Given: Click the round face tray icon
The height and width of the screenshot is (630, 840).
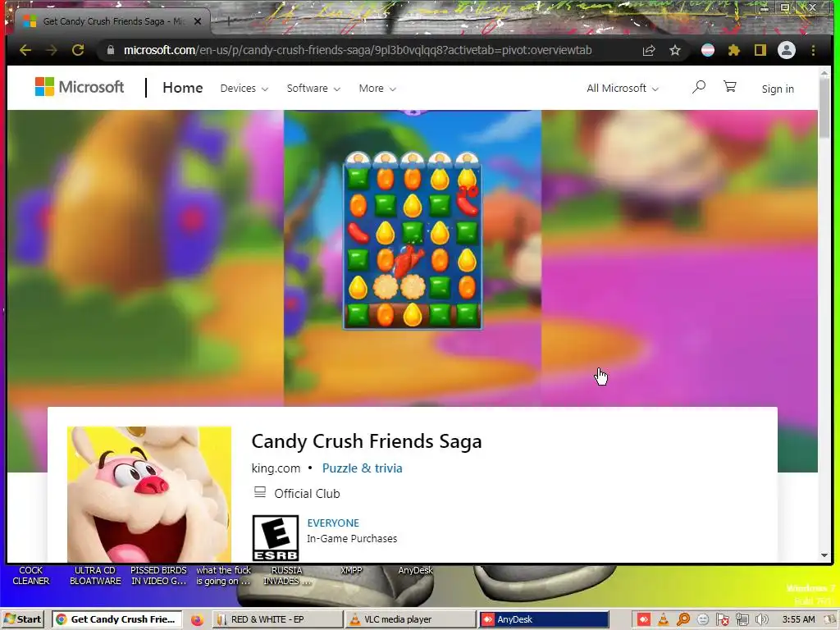Looking at the screenshot, I should tap(703, 620).
